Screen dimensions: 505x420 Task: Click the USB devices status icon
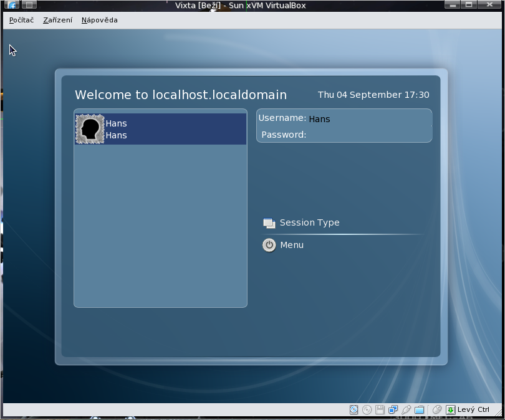point(406,409)
